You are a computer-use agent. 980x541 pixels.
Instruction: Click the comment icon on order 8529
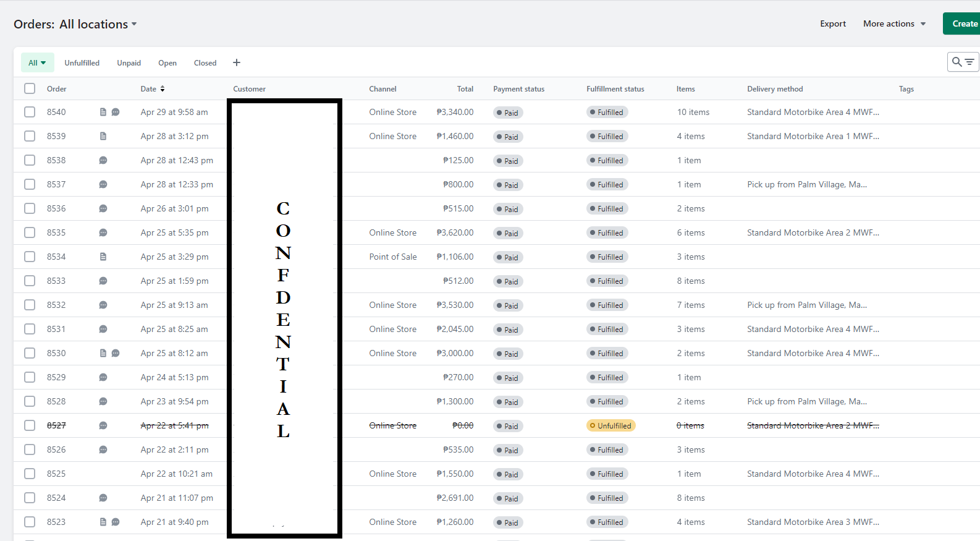pos(103,377)
